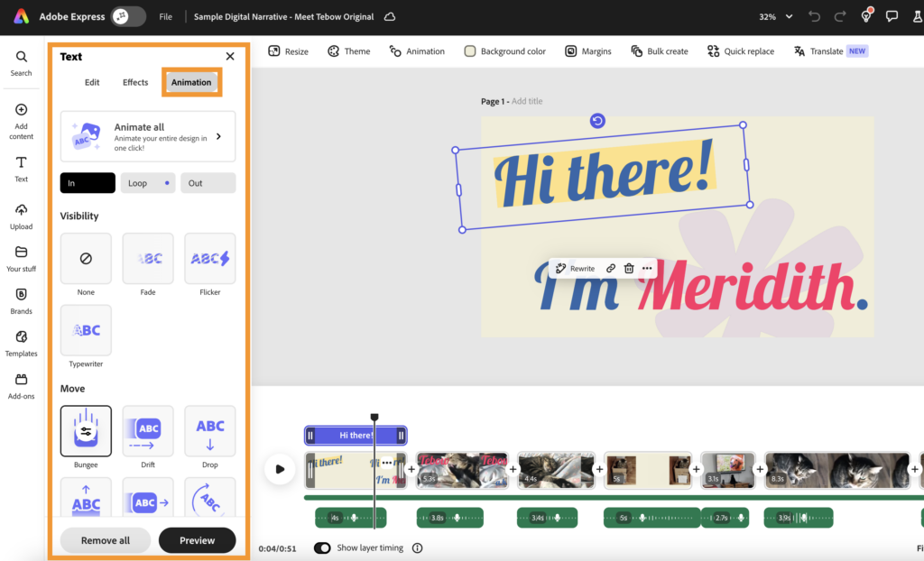Open Templates in the left sidebar
924x561 pixels.
[22, 343]
